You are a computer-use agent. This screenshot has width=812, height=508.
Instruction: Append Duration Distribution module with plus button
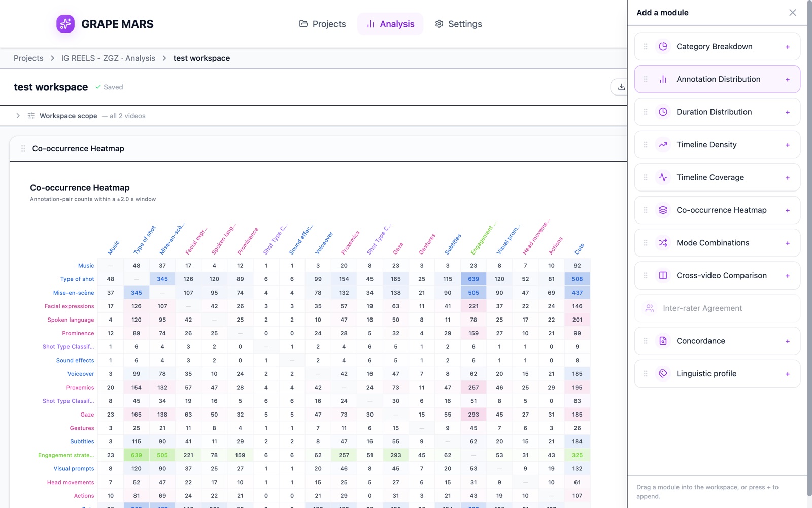click(788, 112)
